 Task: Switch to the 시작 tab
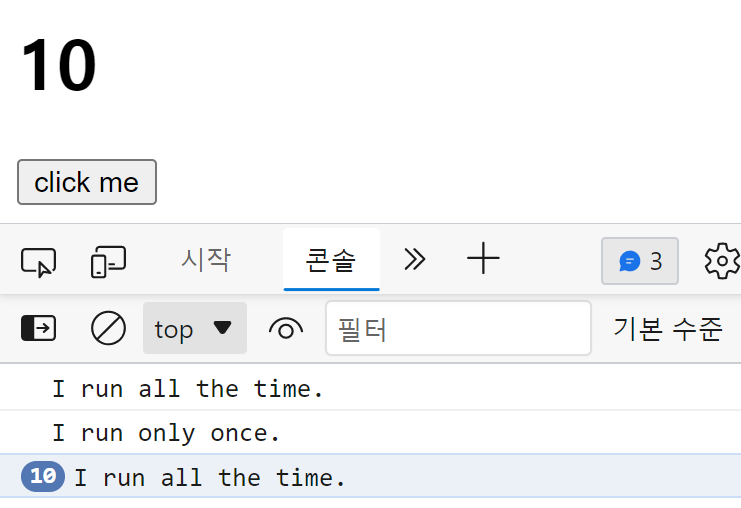(206, 260)
